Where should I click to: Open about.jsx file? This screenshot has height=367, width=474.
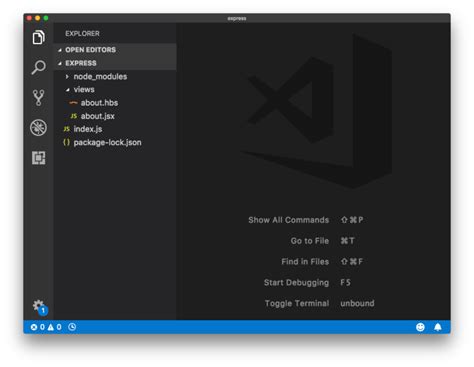[x=97, y=116]
